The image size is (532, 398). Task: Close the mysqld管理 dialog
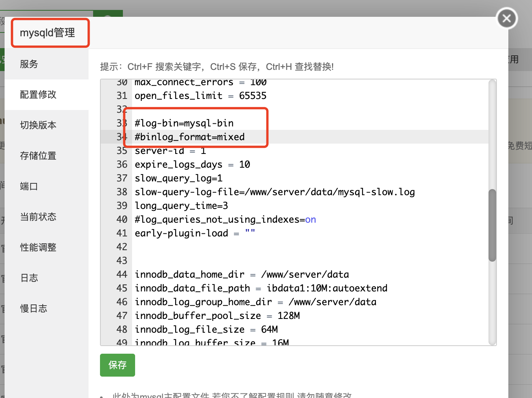coord(506,18)
